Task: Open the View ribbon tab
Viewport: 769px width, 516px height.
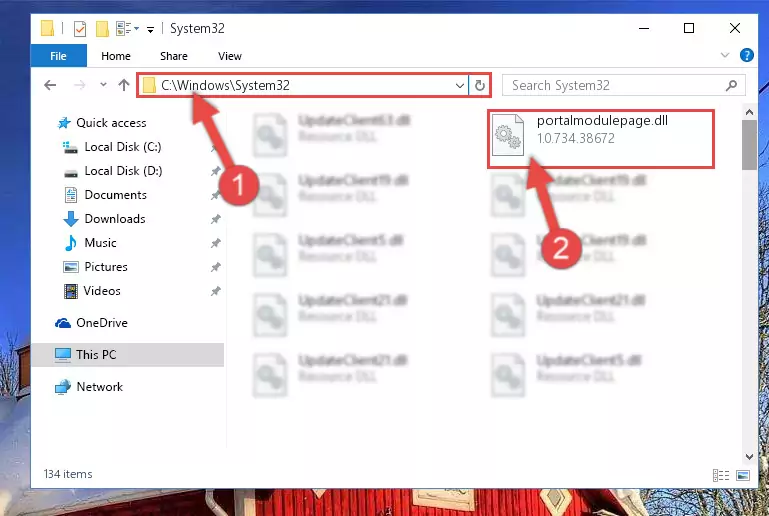Action: pyautogui.click(x=230, y=56)
